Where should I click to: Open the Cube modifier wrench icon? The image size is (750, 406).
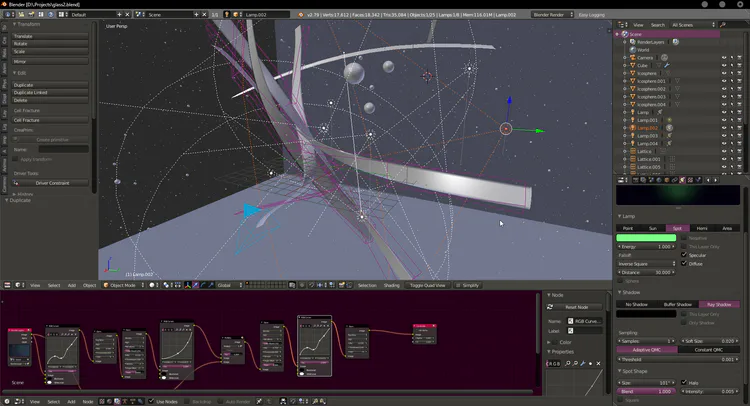click(x=667, y=65)
